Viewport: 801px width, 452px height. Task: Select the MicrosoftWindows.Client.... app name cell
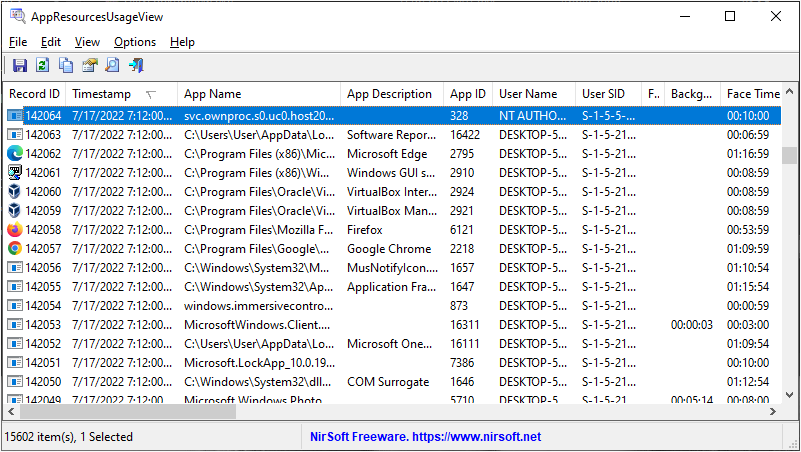click(x=257, y=325)
